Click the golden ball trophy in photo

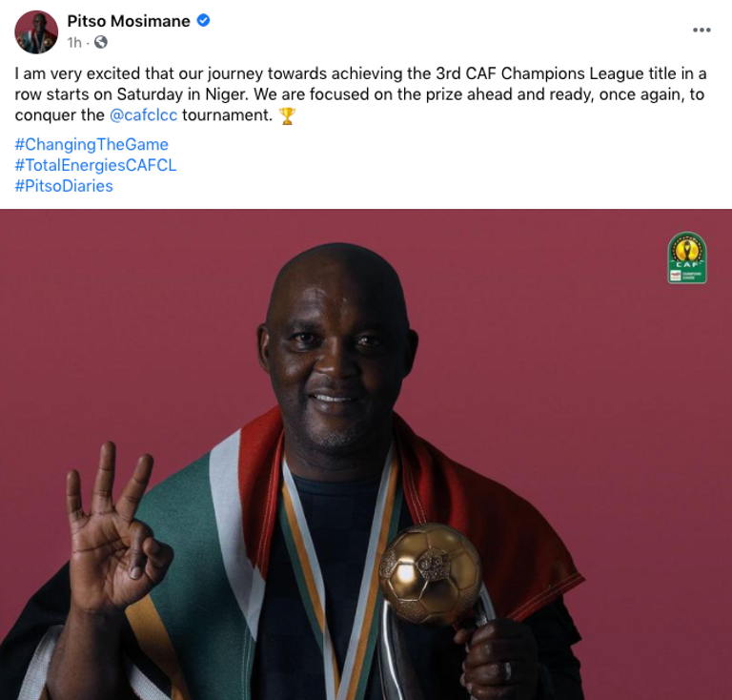point(431,574)
